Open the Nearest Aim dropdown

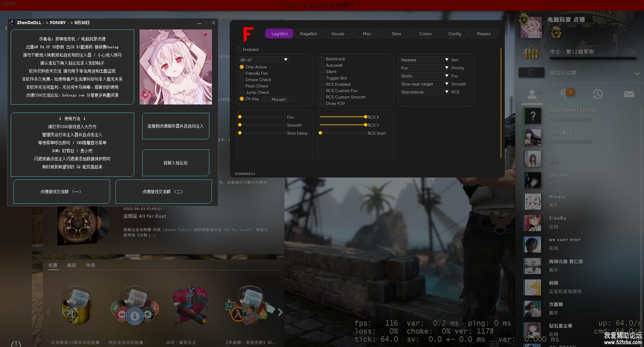424,60
